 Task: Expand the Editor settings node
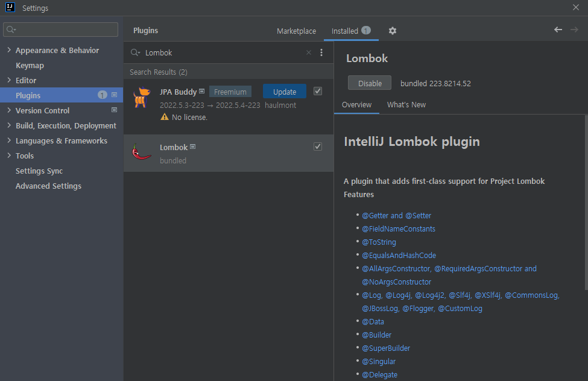click(9, 80)
